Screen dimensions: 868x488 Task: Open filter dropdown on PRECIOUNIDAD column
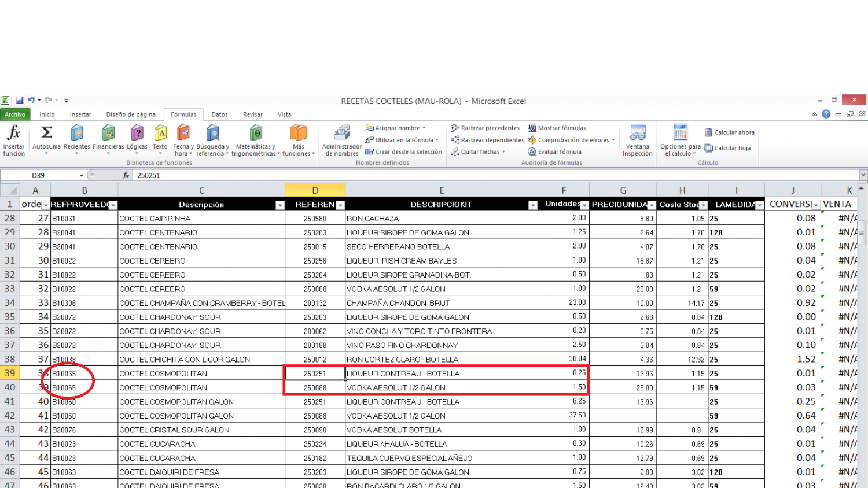pyautogui.click(x=652, y=205)
